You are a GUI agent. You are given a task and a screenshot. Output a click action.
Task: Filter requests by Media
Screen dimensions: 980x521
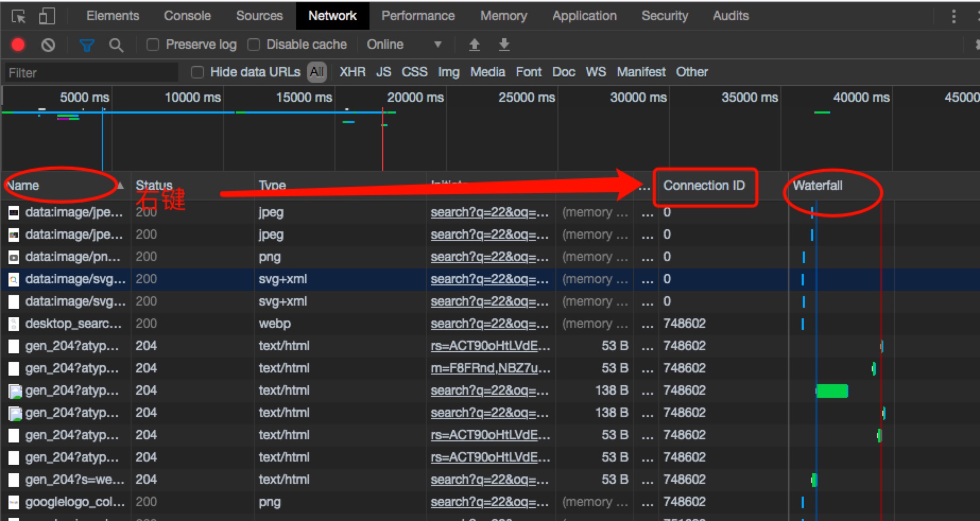point(487,72)
